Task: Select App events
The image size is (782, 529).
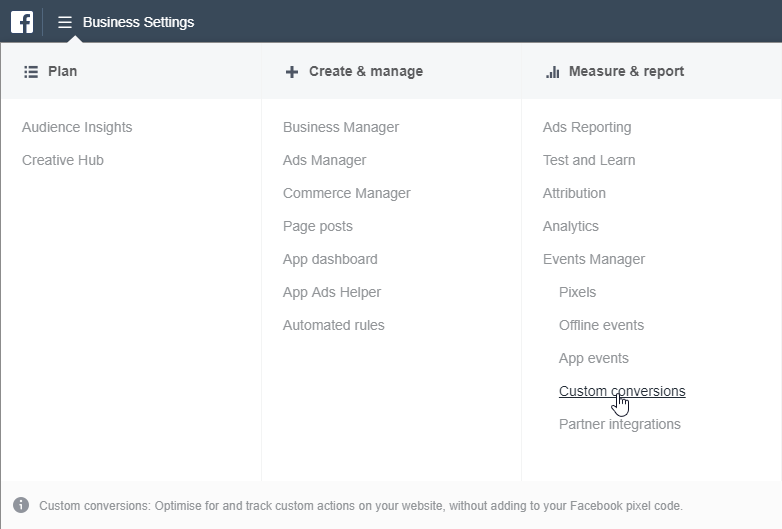Action: pyautogui.click(x=593, y=358)
